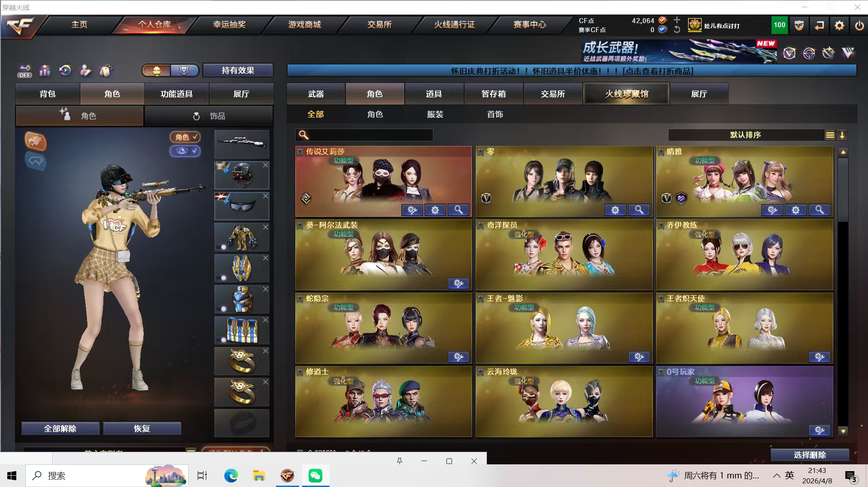Image resolution: width=868 pixels, height=487 pixels.
Task: Open the 成长武器 promotional banner
Action: [679, 51]
